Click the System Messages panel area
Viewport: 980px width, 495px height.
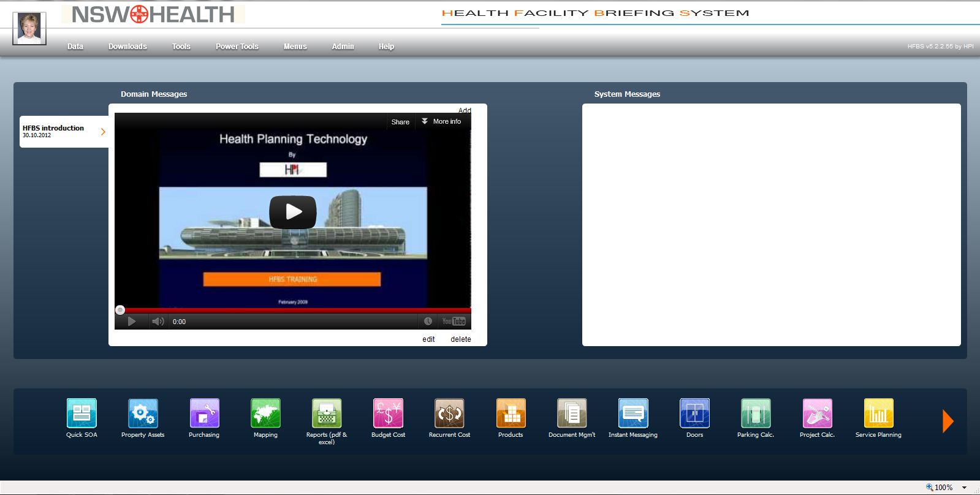click(771, 225)
